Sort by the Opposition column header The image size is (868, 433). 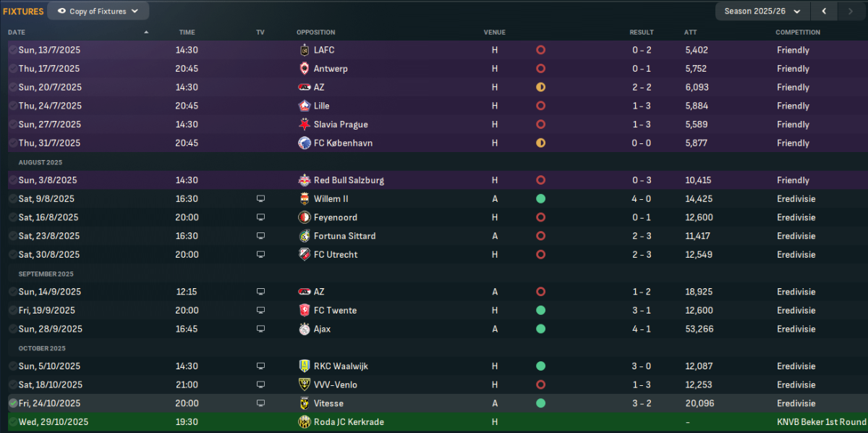click(x=316, y=32)
